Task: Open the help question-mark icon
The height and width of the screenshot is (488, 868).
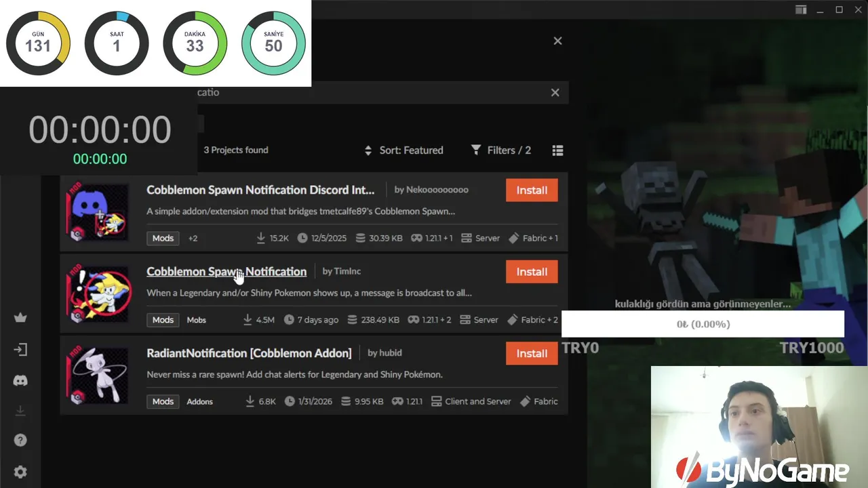Action: [20, 441]
